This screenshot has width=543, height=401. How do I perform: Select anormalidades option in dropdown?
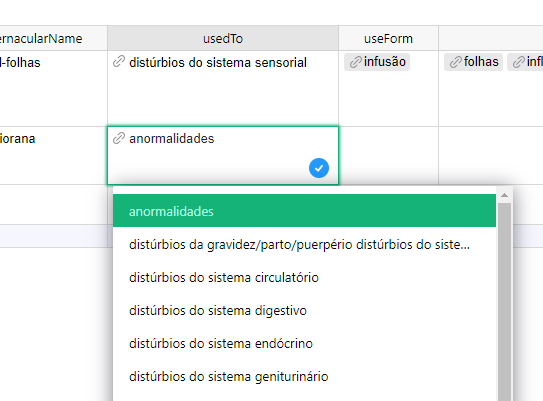[x=304, y=211]
